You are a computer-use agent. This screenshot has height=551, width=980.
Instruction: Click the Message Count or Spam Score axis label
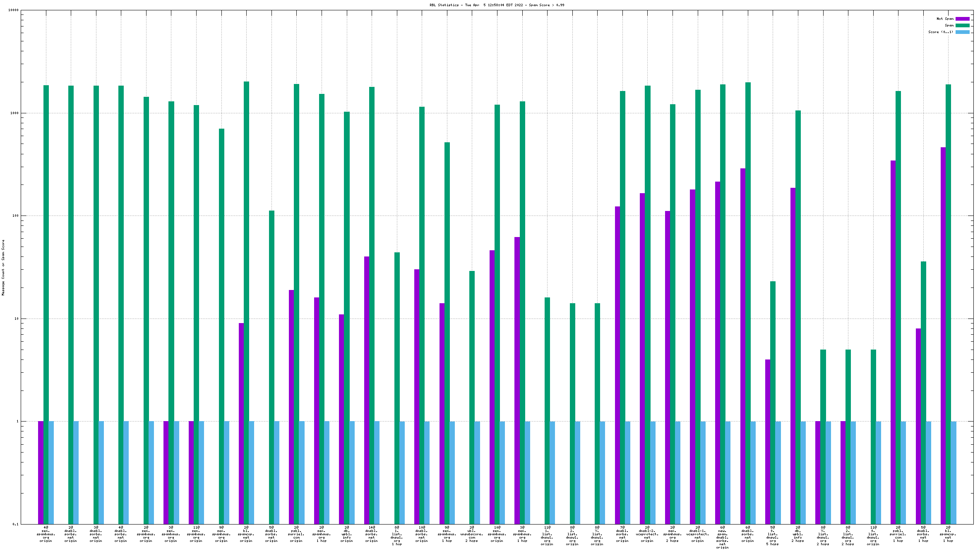(3, 267)
